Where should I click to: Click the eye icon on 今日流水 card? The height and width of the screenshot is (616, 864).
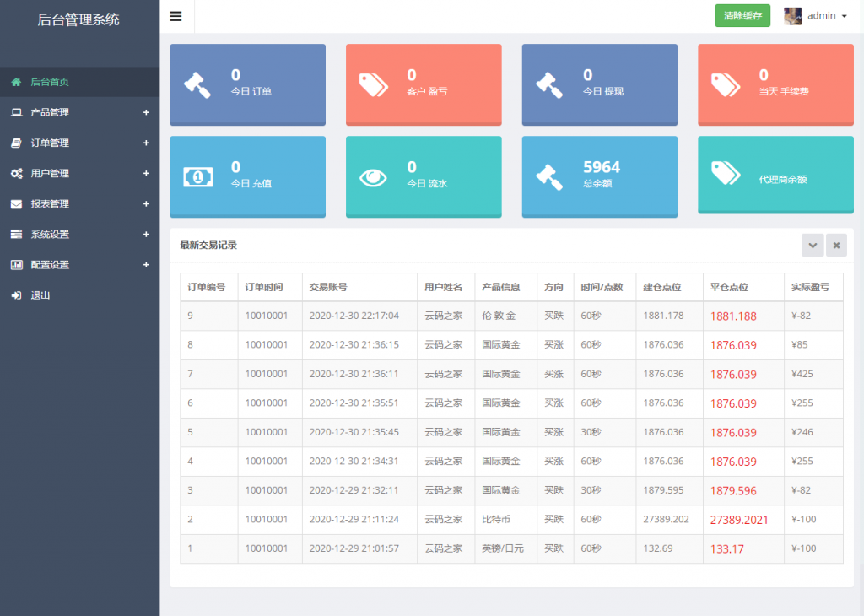pos(373,176)
